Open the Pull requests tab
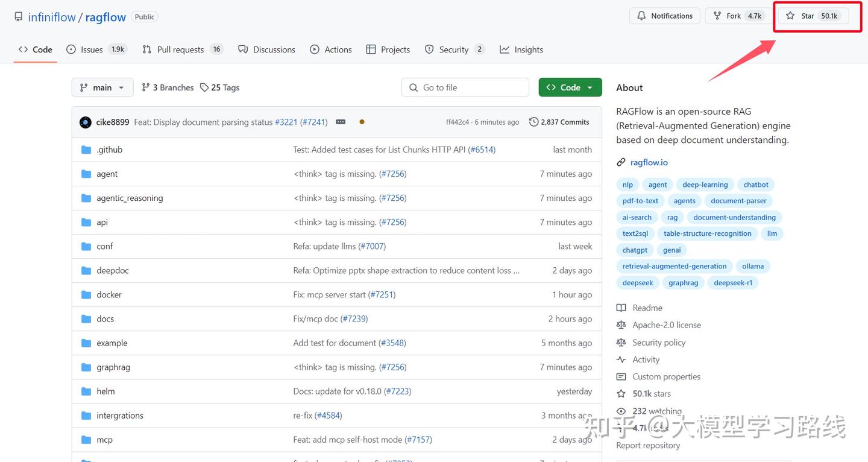Viewport: 868px width, 462px height. click(180, 49)
